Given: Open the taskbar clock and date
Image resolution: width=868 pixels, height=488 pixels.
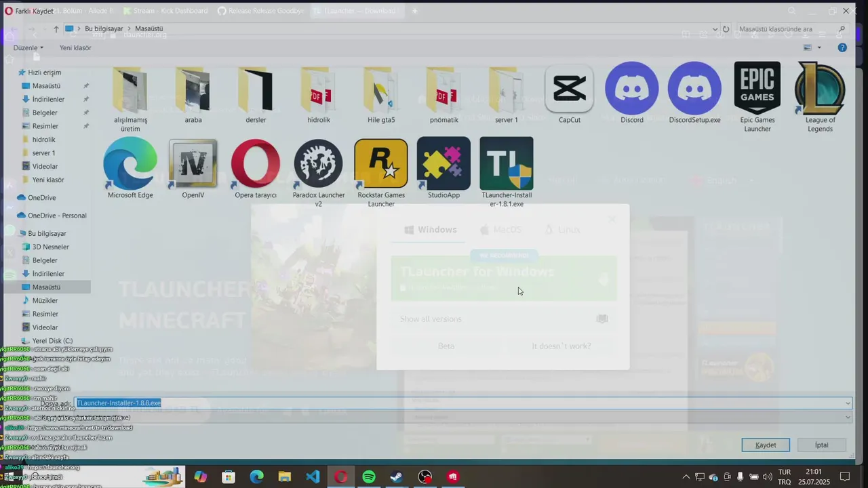Looking at the screenshot, I should tap(814, 477).
